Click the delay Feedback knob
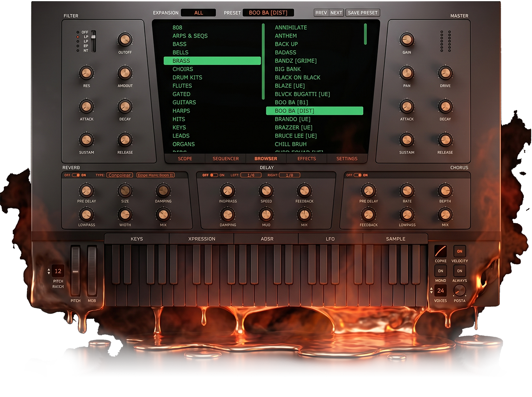The width and height of the screenshot is (532, 397). pos(304,190)
